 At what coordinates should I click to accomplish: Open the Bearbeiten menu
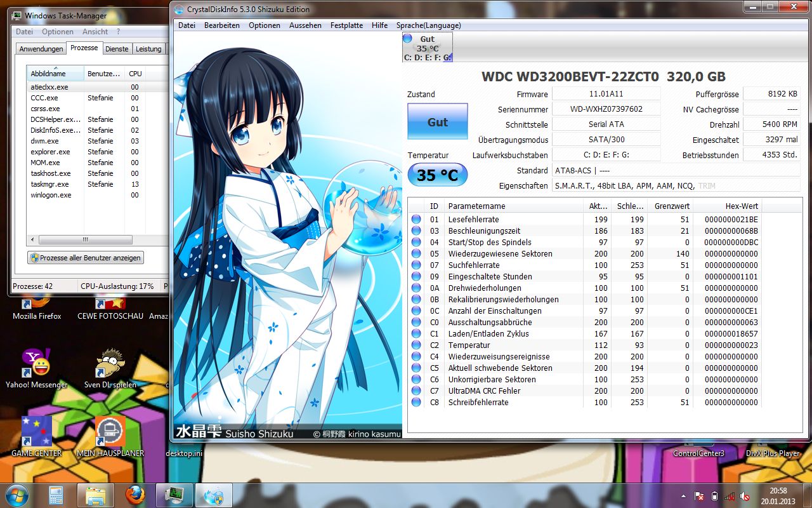222,25
